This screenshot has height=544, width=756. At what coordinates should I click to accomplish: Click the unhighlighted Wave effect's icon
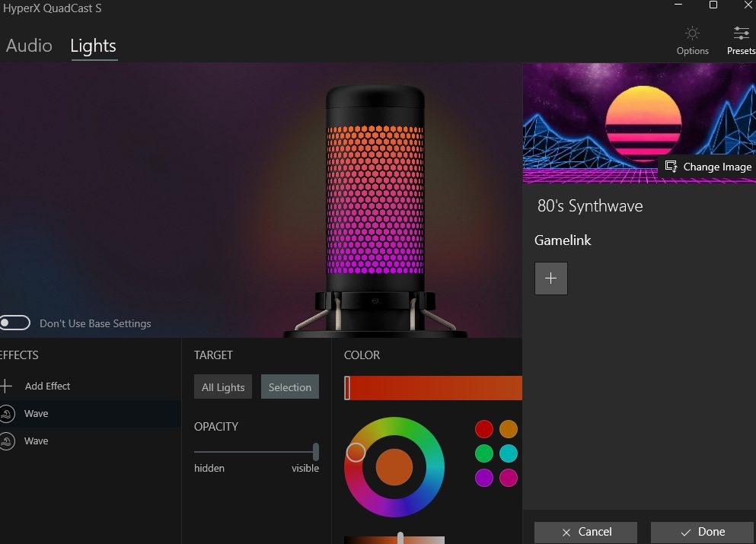click(x=7, y=441)
